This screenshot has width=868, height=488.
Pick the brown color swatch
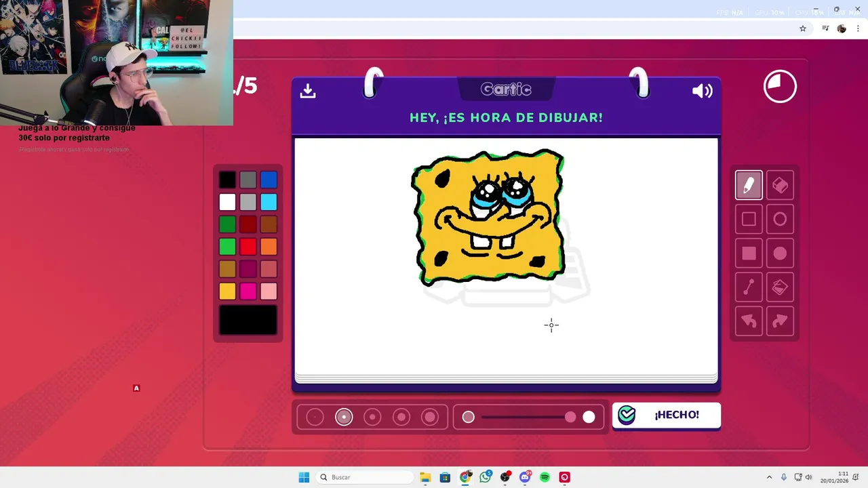[269, 224]
